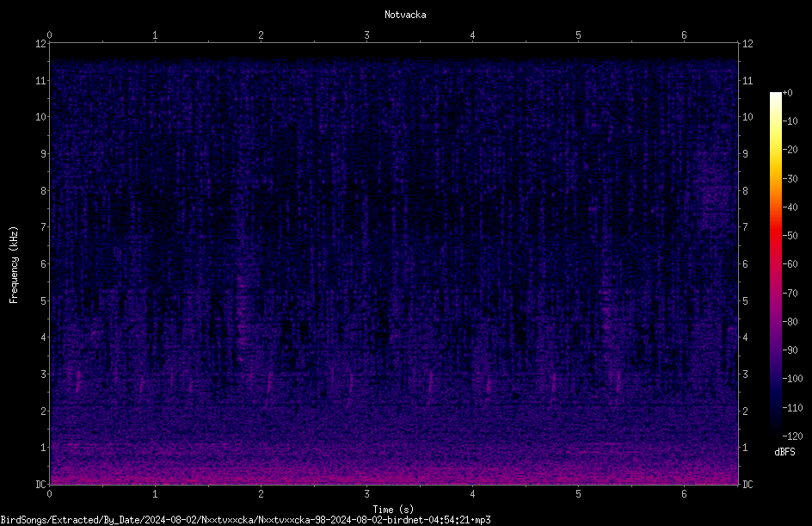The image size is (812, 526).
Task: Click the 2 kHz label on right axis
Action: [745, 411]
